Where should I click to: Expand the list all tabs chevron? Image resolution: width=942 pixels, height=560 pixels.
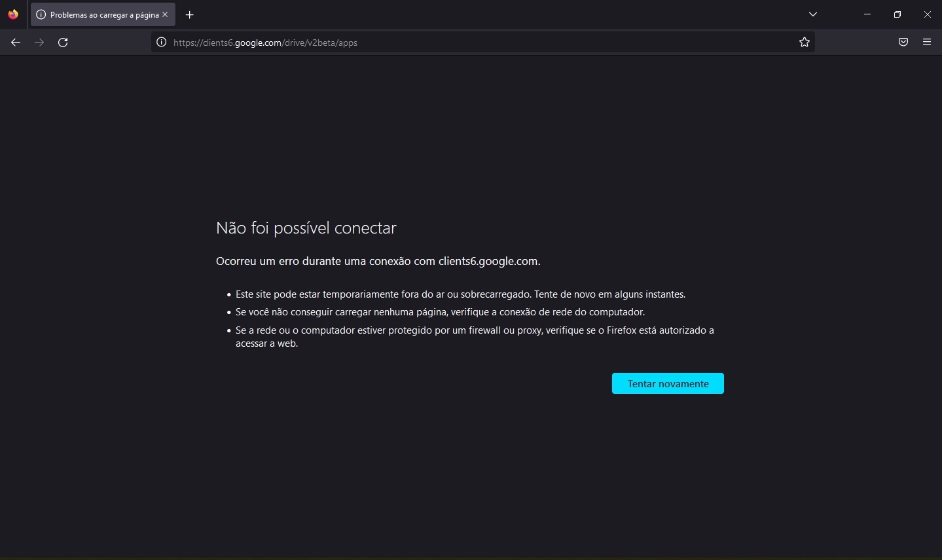[813, 14]
